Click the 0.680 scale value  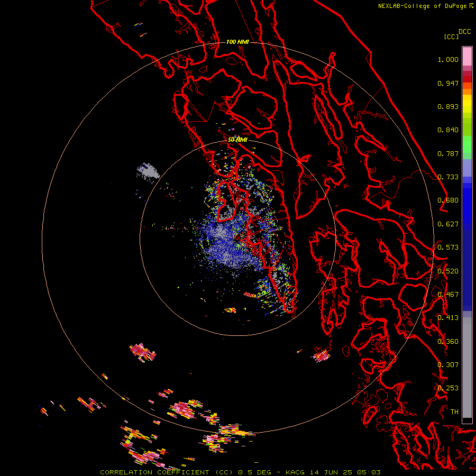(x=448, y=200)
